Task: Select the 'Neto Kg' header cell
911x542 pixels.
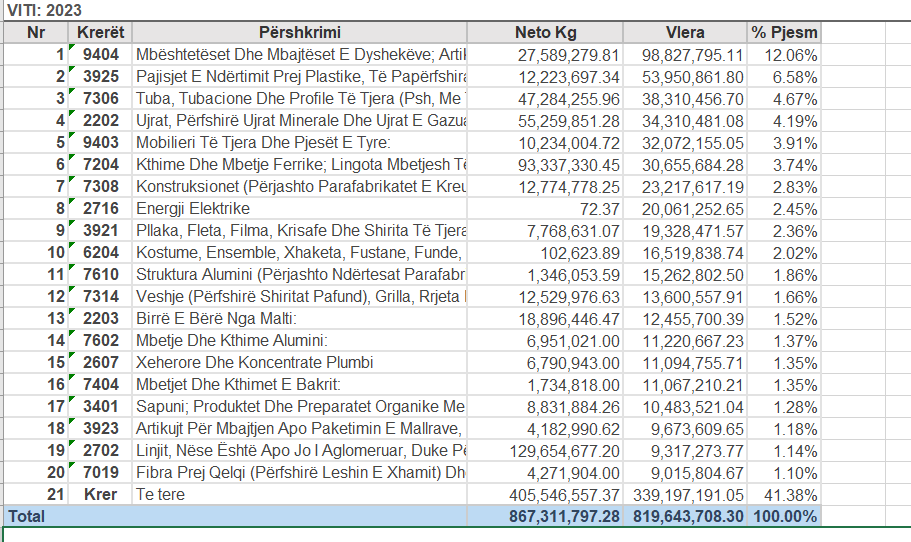Action: [545, 31]
